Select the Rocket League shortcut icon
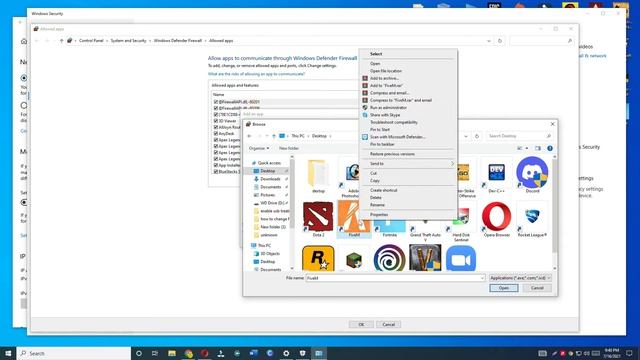This screenshot has height=360, width=640. (532, 217)
